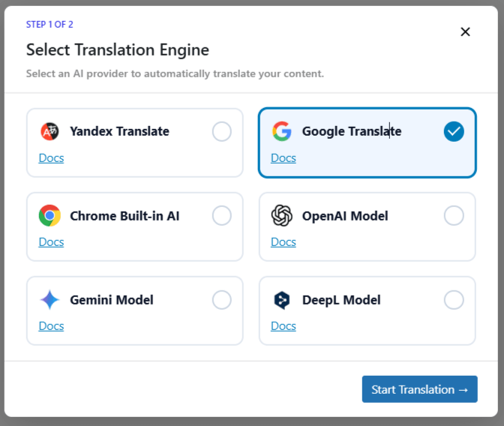504x426 pixels.
Task: Select the DeepL Model radio button
Action: [454, 300]
